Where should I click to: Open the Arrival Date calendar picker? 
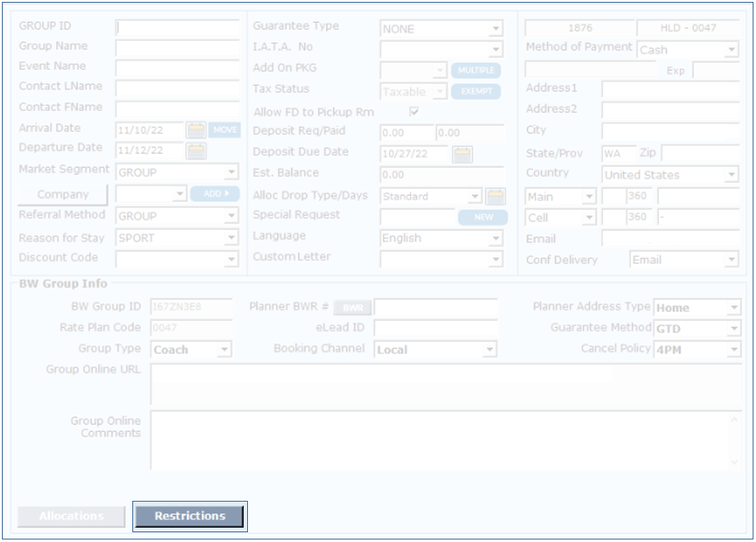click(196, 130)
